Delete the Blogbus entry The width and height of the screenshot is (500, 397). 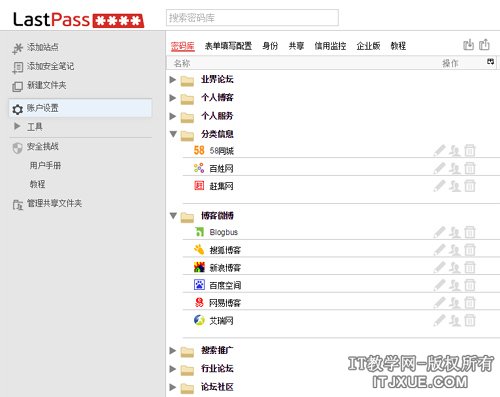[470, 232]
